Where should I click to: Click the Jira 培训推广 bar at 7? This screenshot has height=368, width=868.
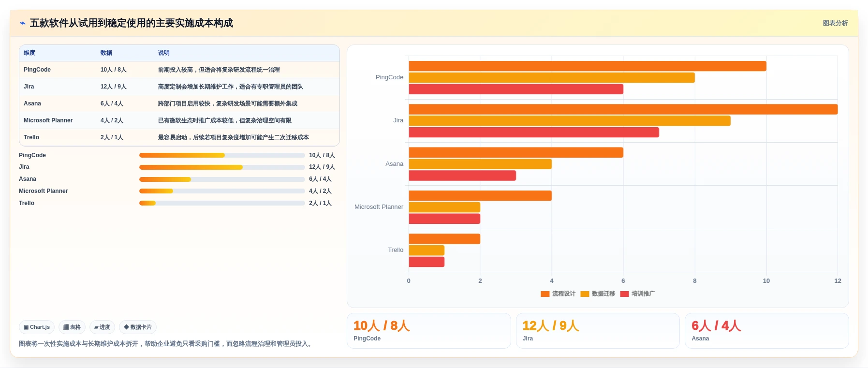click(534, 132)
